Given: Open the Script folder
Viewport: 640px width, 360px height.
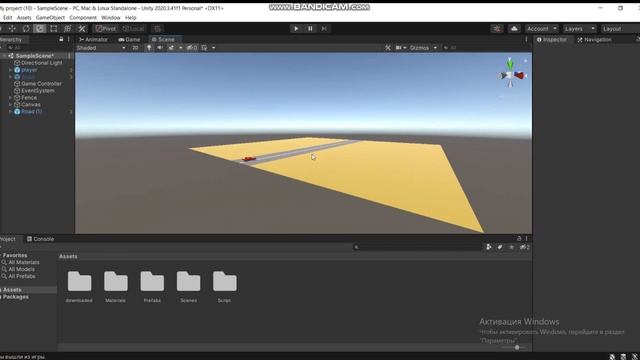Looking at the screenshot, I should coord(224,286).
